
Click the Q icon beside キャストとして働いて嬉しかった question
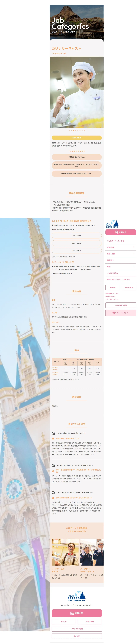53,466
